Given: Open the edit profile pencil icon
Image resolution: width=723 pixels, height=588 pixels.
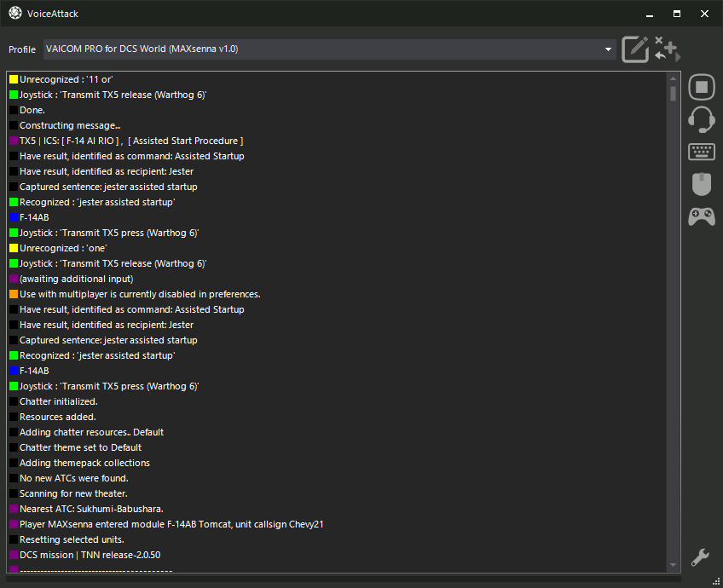Looking at the screenshot, I should tap(635, 49).
